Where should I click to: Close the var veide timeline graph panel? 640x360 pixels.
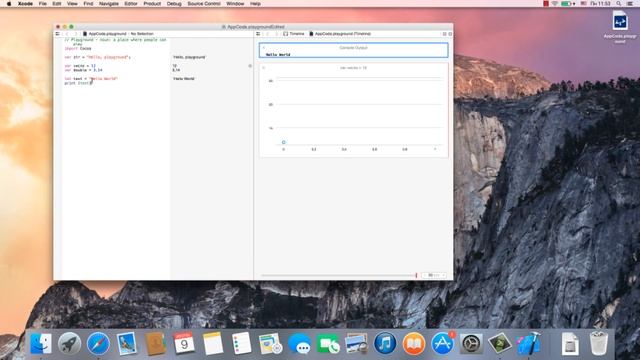263,67
